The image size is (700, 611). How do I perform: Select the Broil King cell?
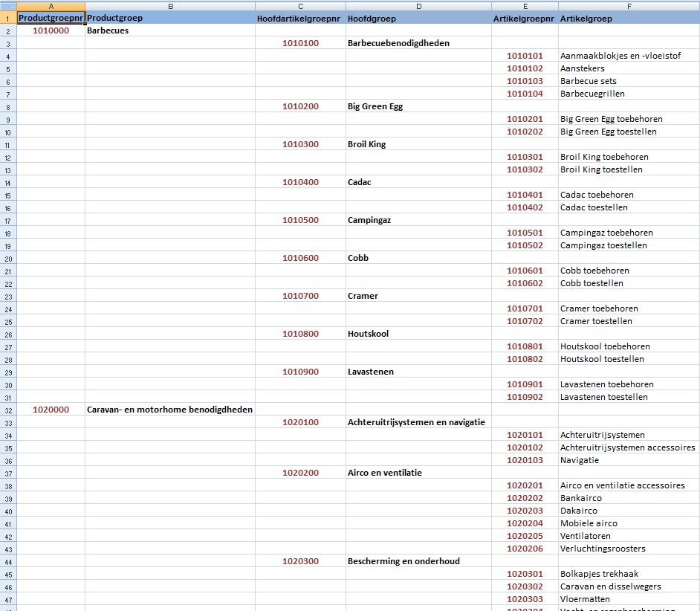click(419, 144)
